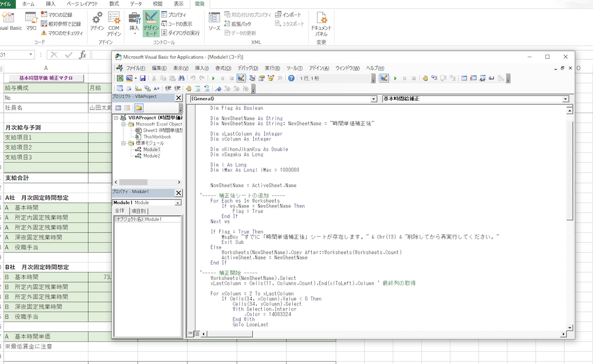Toggle 相対参照で記録 in ribbon
The width and height of the screenshot is (593, 364).
tap(61, 24)
